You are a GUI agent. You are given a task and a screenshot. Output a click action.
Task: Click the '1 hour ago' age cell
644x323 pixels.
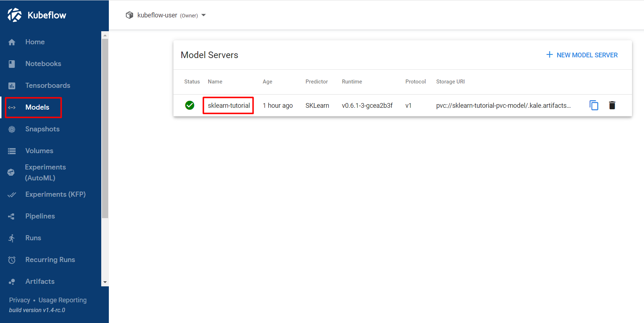pos(278,106)
